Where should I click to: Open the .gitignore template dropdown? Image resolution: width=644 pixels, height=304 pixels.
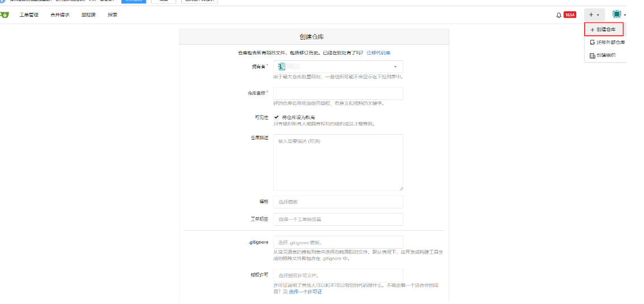338,243
